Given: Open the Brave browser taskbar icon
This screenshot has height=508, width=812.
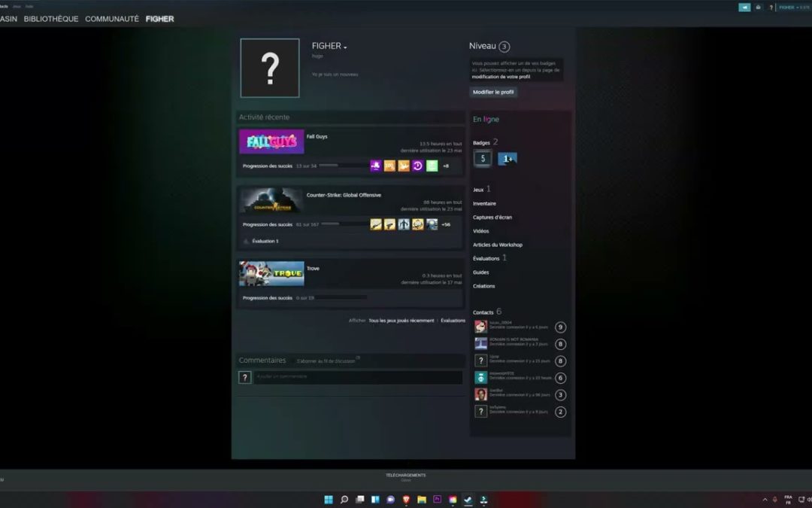Looking at the screenshot, I should [x=406, y=499].
